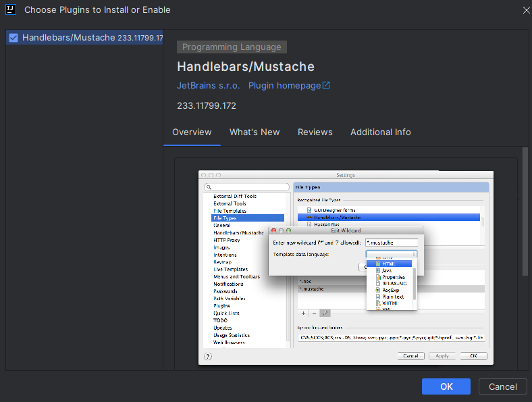The width and height of the screenshot is (532, 402).
Task: Open the JetBrains s.r.o. vendor link
Action: point(209,86)
